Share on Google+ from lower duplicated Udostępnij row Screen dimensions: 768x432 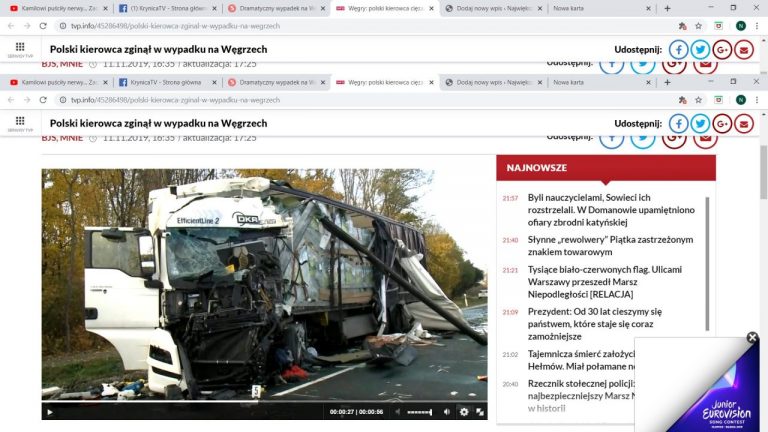(722, 123)
